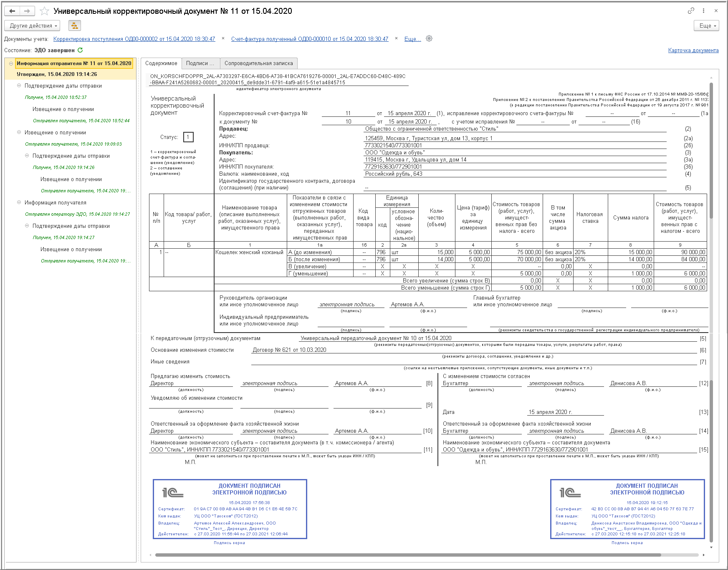Open the Карточка документа link
Screen dimensions: 728x570
point(693,50)
